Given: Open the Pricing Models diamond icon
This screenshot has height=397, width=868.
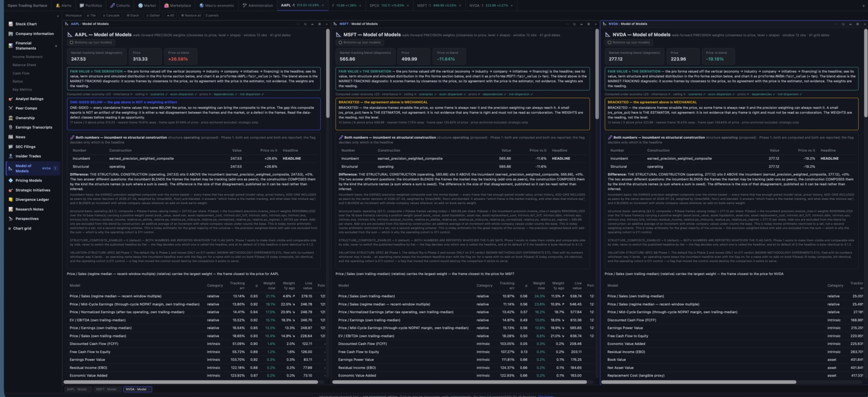Looking at the screenshot, I should (x=11, y=180).
